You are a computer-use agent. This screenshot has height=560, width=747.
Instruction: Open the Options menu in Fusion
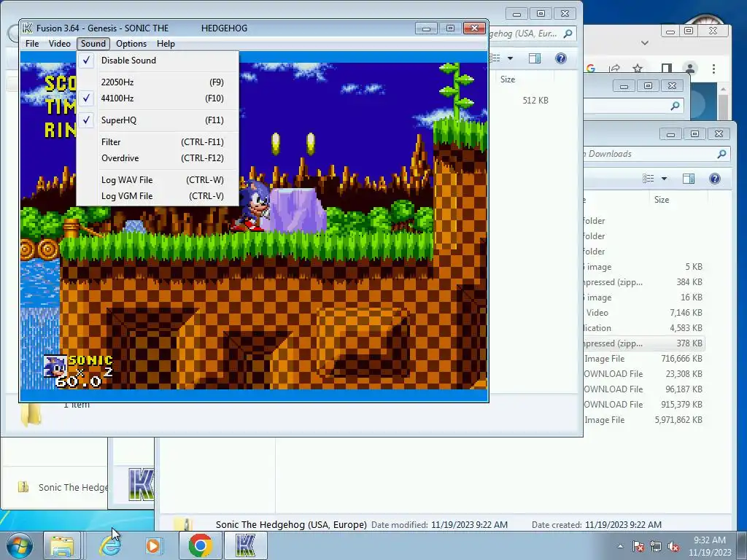(x=131, y=44)
